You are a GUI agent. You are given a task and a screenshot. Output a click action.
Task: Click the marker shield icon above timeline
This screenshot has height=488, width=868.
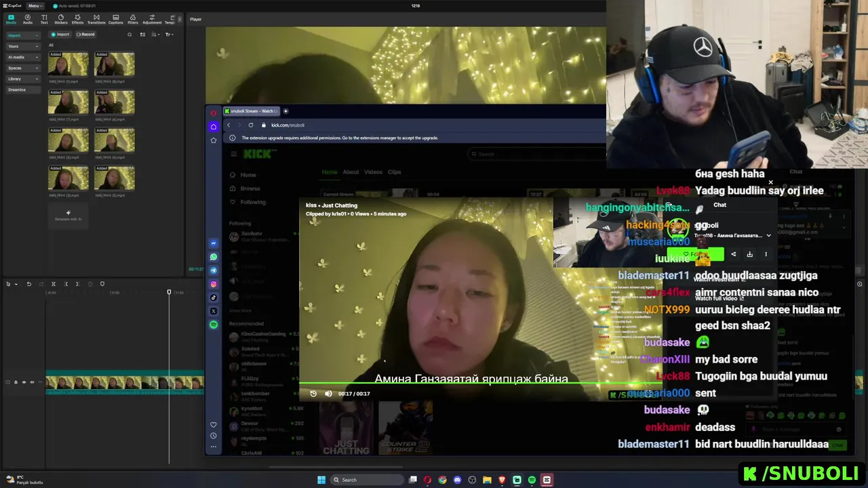[x=102, y=284]
